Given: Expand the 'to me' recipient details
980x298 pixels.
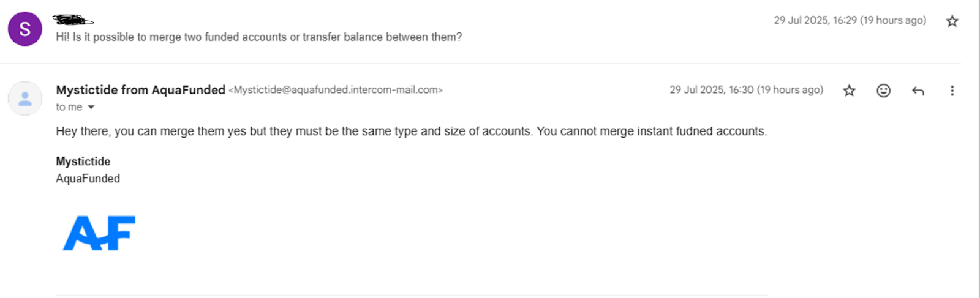Looking at the screenshot, I should point(91,107).
